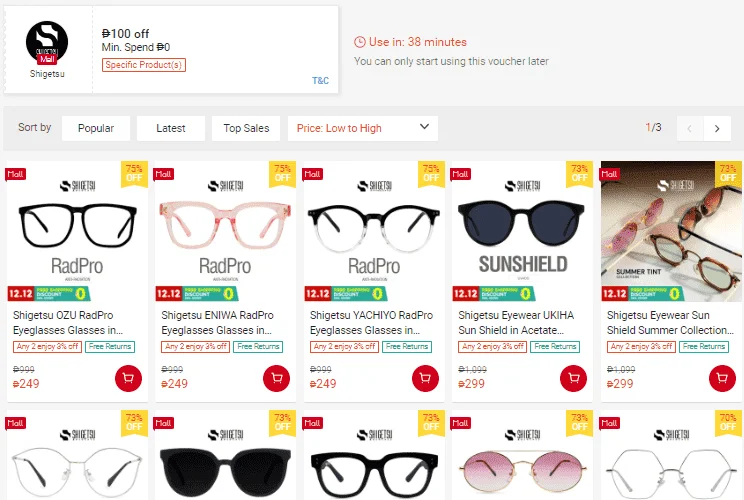Viewport: 744px width, 500px height.
Task: Click the black thick-frame eyeglasses image
Action: pyautogui.click(x=374, y=455)
